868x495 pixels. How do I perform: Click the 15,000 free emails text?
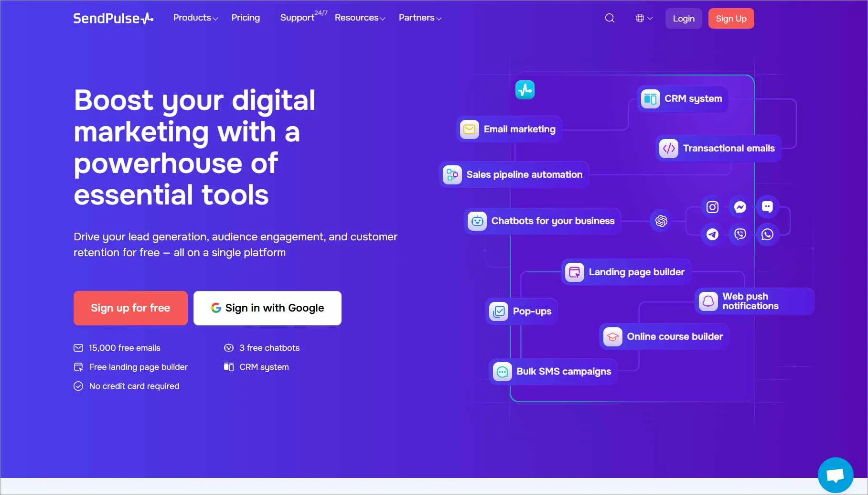tap(125, 348)
